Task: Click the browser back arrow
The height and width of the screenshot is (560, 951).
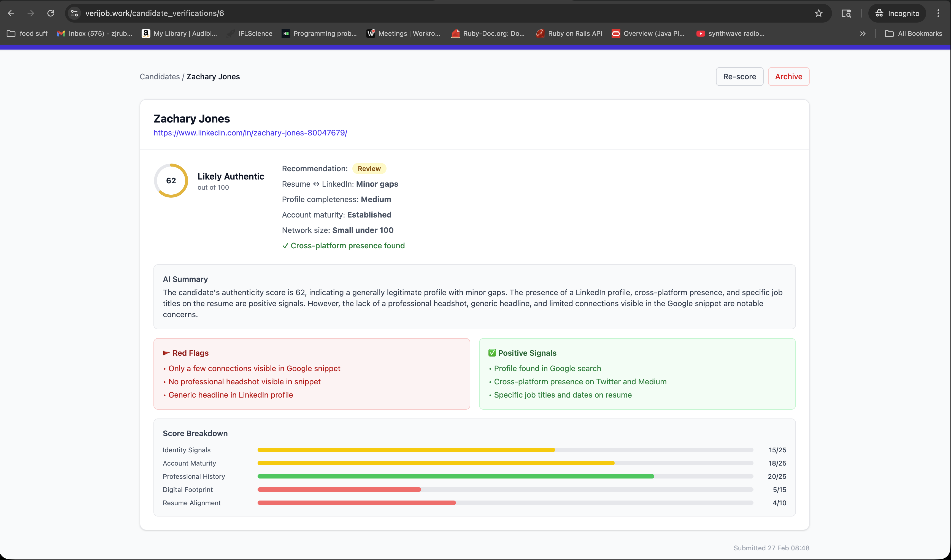Action: [x=11, y=13]
